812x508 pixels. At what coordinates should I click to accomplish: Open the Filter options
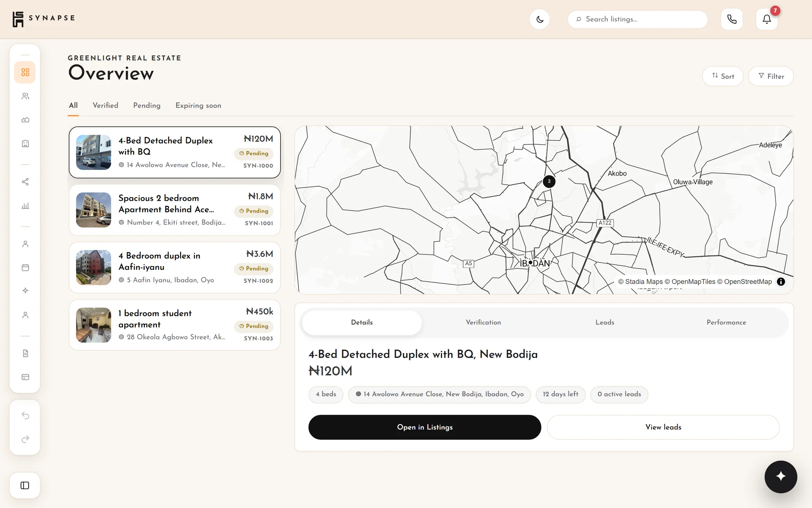(x=771, y=76)
